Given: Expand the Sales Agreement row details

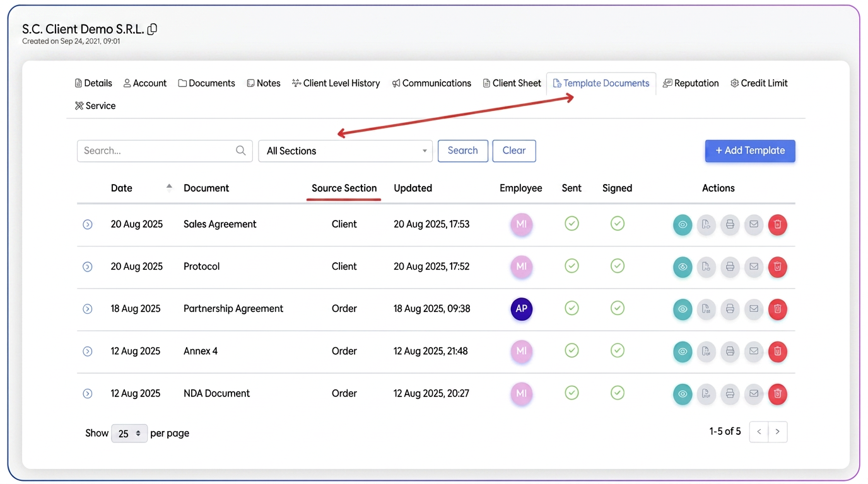Looking at the screenshot, I should pyautogui.click(x=88, y=224).
